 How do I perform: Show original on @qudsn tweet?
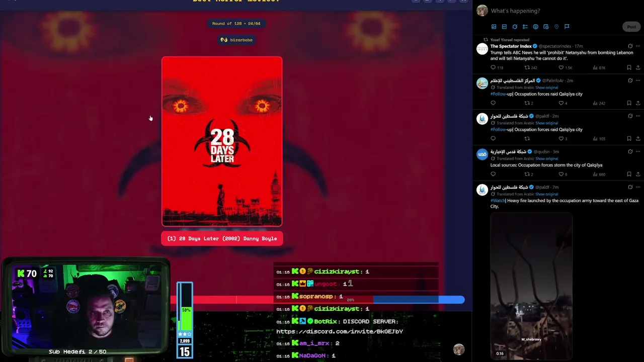pos(546,159)
